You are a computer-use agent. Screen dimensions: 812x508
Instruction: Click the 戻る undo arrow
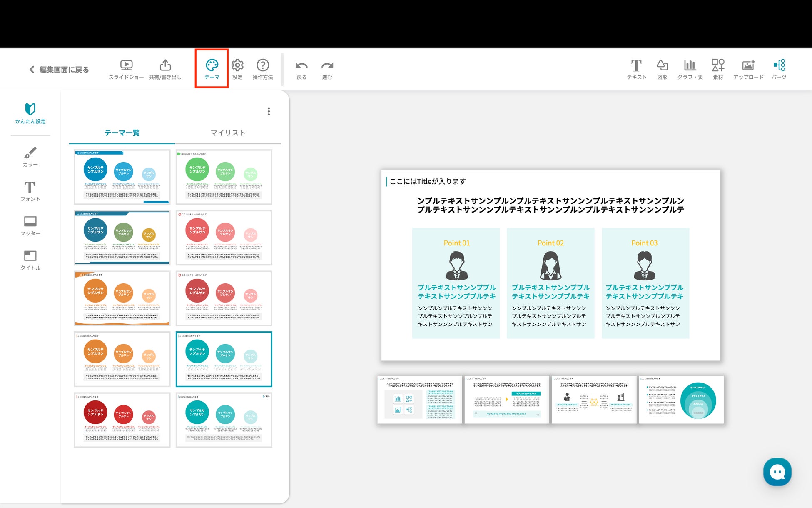[x=301, y=66]
